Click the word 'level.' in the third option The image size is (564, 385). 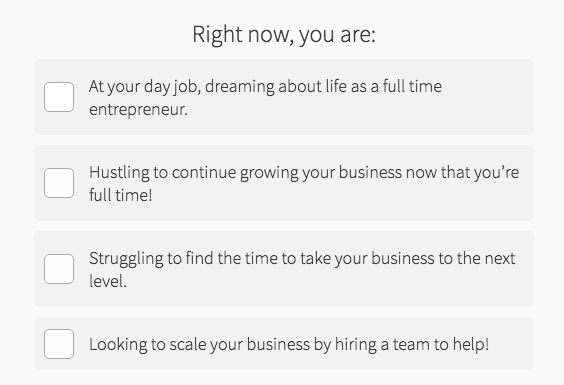click(108, 281)
